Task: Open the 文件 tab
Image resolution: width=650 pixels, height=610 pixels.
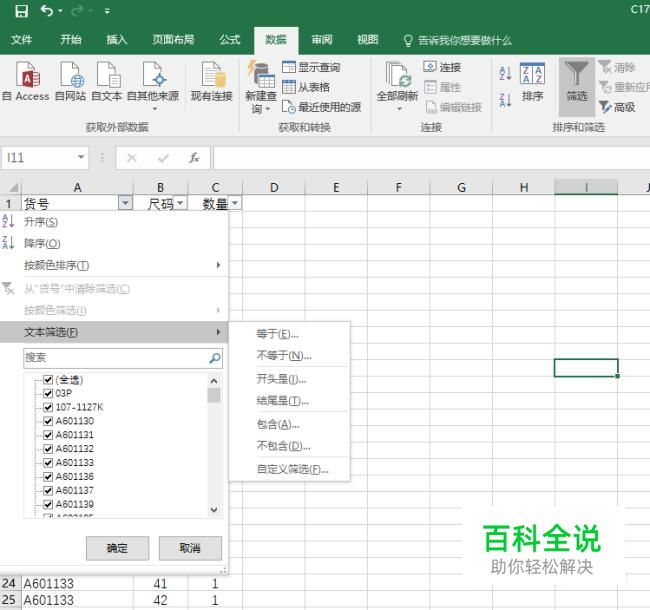Action: pyautogui.click(x=22, y=40)
